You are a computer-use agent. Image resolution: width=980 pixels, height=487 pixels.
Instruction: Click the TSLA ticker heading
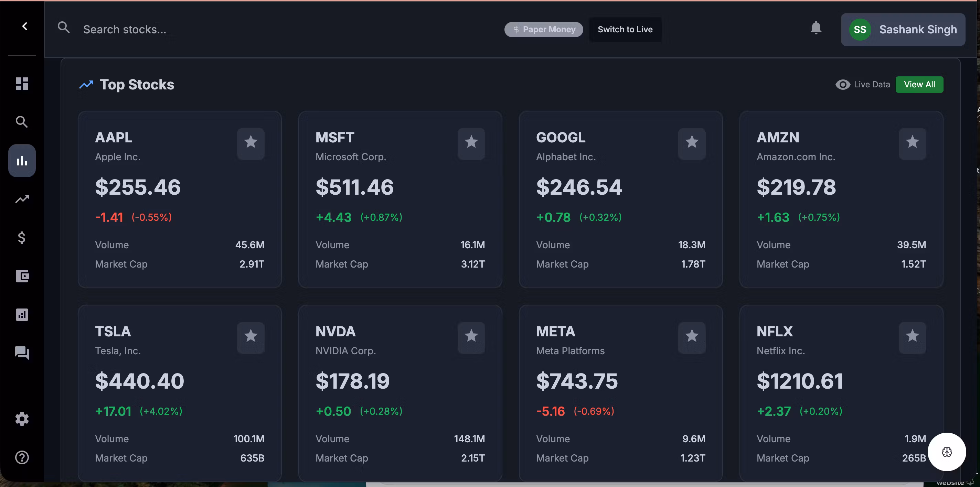tap(113, 332)
